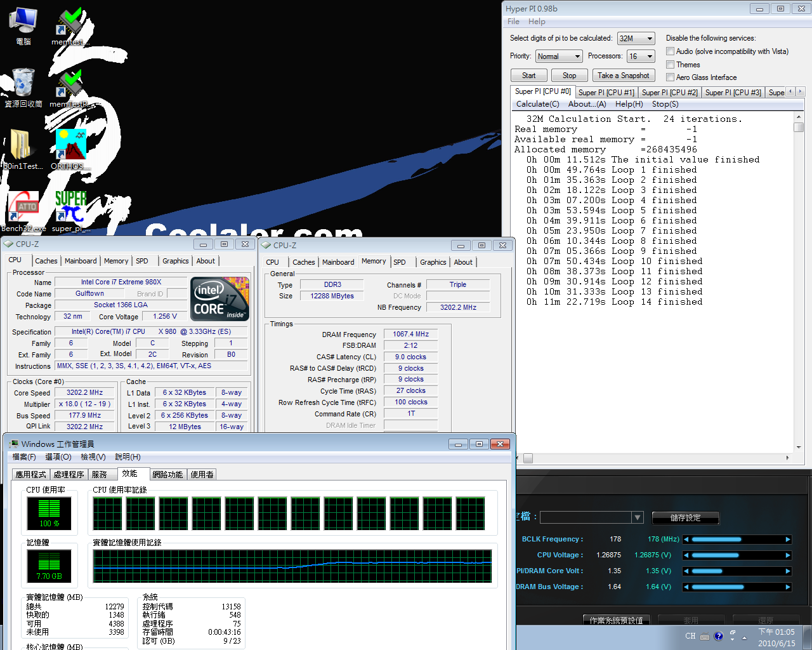Click the CPU-Z icon in the Memory-tab window title

266,245
